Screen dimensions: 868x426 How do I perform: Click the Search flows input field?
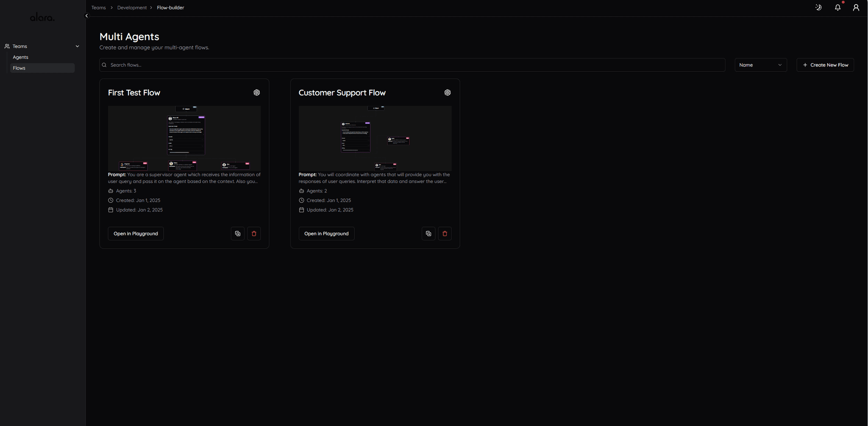[x=411, y=65]
